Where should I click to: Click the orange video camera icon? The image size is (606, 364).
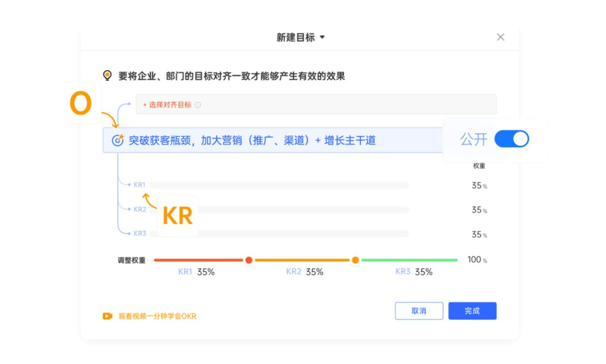pos(107,316)
